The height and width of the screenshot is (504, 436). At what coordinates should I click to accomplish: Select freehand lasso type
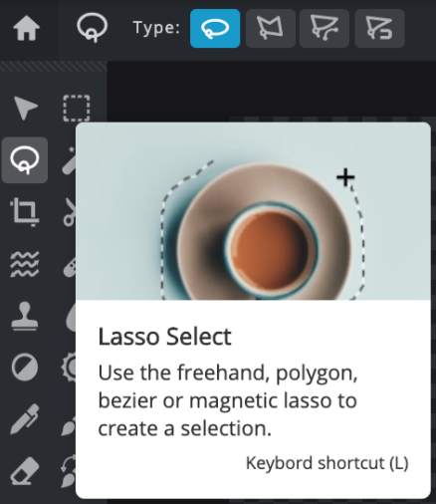click(215, 29)
